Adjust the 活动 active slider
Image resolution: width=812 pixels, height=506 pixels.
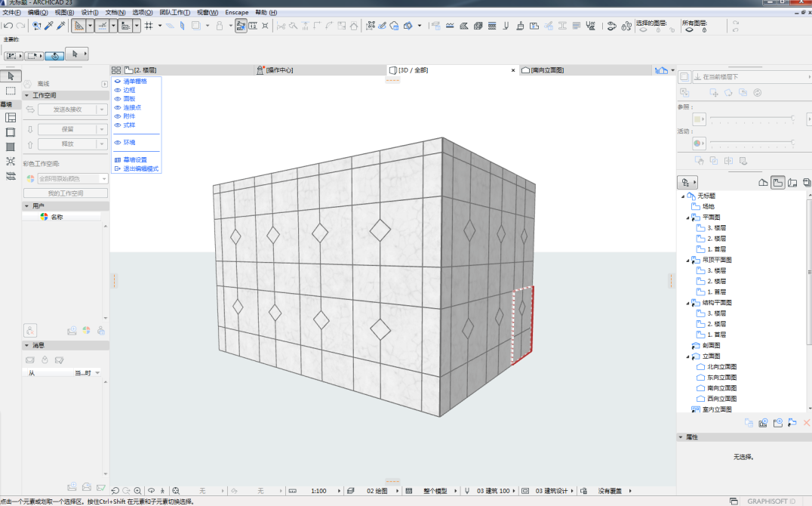(x=752, y=142)
